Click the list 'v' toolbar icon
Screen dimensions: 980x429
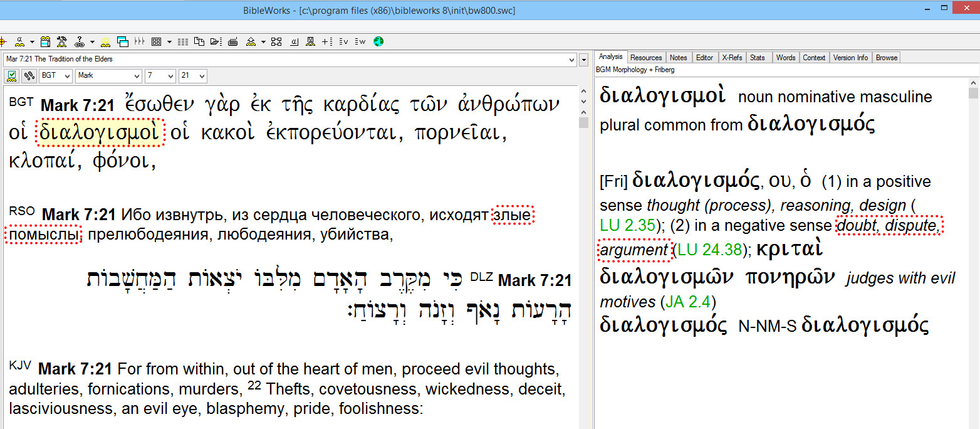[343, 41]
